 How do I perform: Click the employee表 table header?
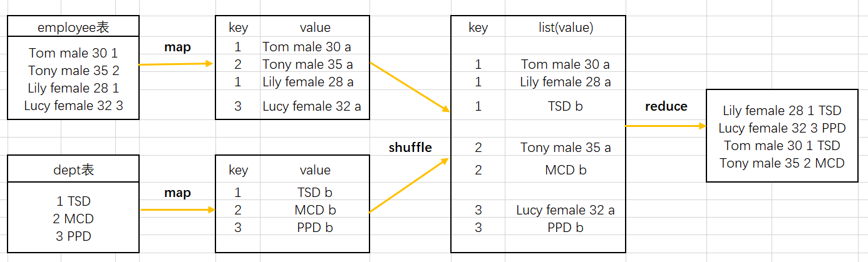tap(73, 27)
